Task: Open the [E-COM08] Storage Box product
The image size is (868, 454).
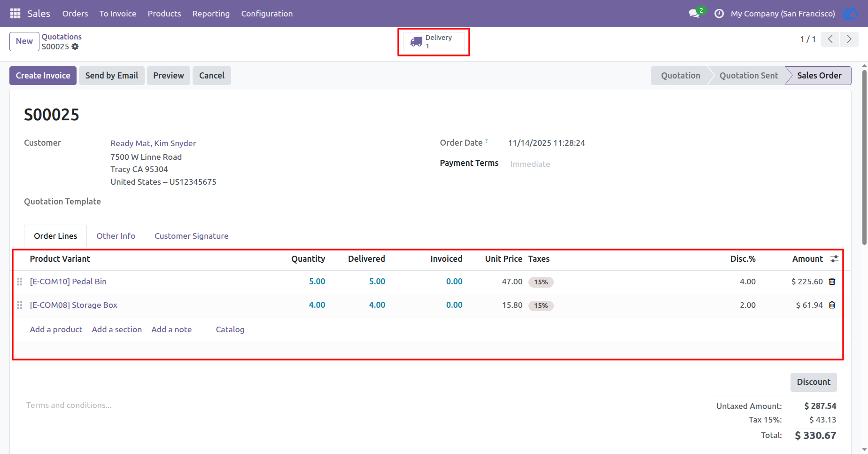Action: click(x=74, y=305)
